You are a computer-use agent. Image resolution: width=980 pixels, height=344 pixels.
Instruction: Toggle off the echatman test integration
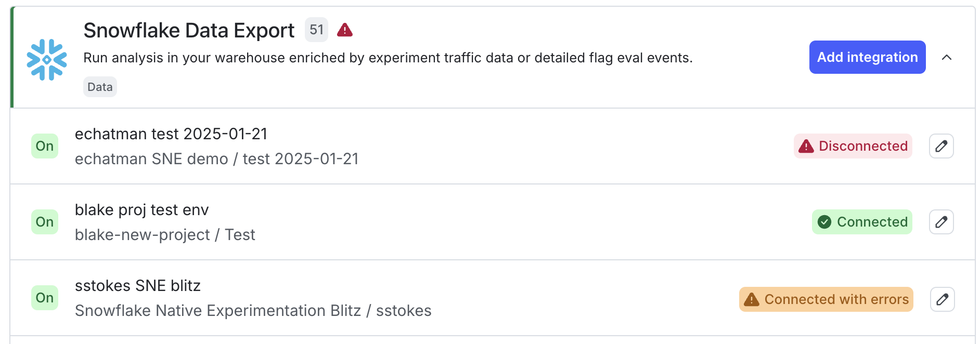[x=45, y=146]
